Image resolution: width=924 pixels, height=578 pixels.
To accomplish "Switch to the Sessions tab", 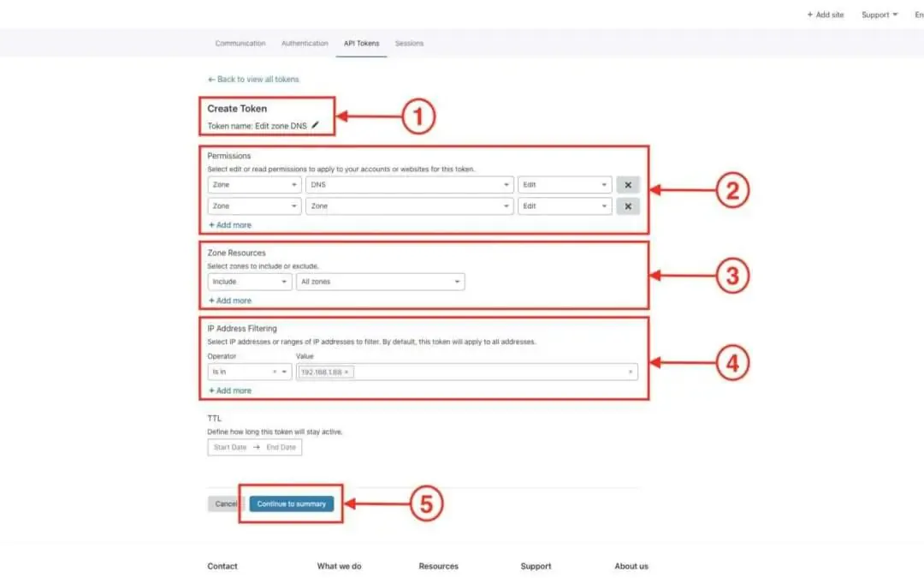I will (x=409, y=43).
